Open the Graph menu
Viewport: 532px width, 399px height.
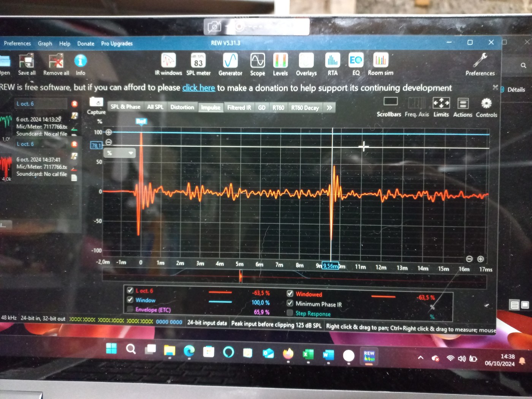(45, 44)
